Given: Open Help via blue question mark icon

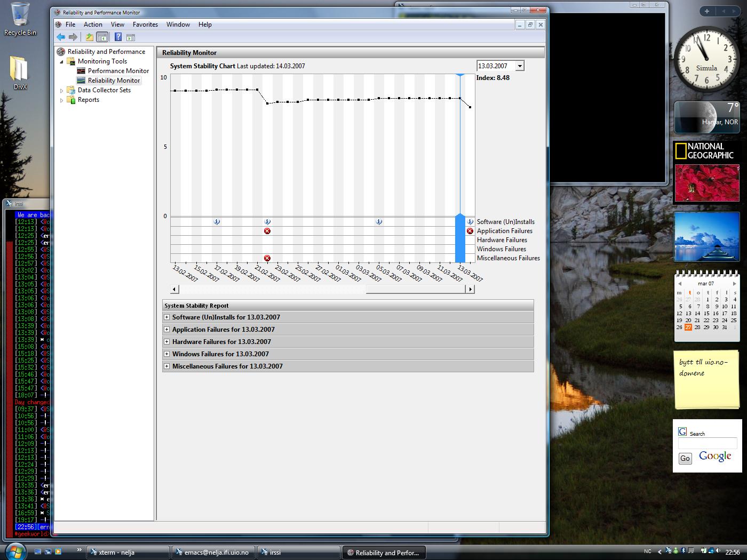Looking at the screenshot, I should click(118, 37).
